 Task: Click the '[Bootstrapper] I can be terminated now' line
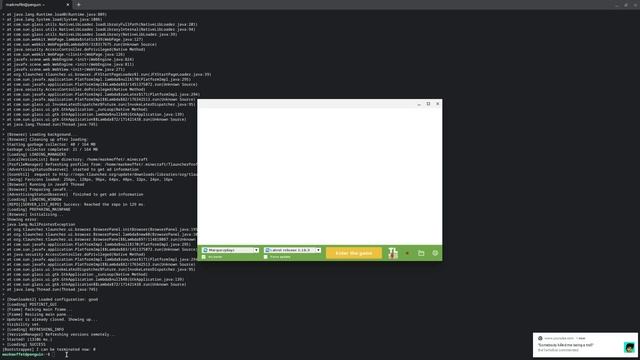[49, 349]
